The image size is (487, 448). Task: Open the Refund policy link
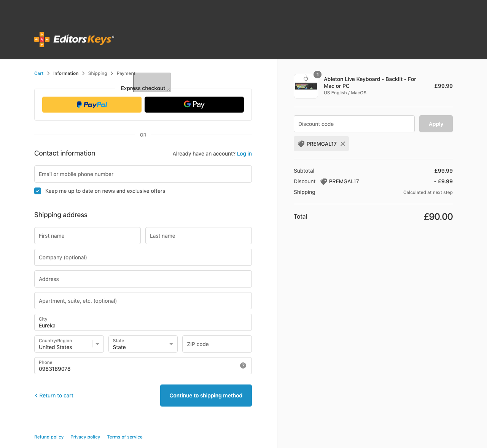coord(49,437)
